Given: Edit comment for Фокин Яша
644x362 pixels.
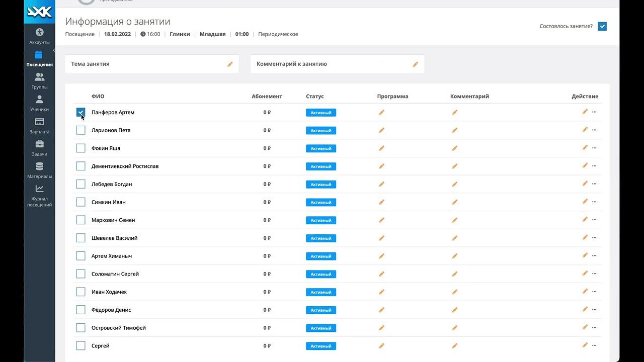Looking at the screenshot, I should pos(454,148).
